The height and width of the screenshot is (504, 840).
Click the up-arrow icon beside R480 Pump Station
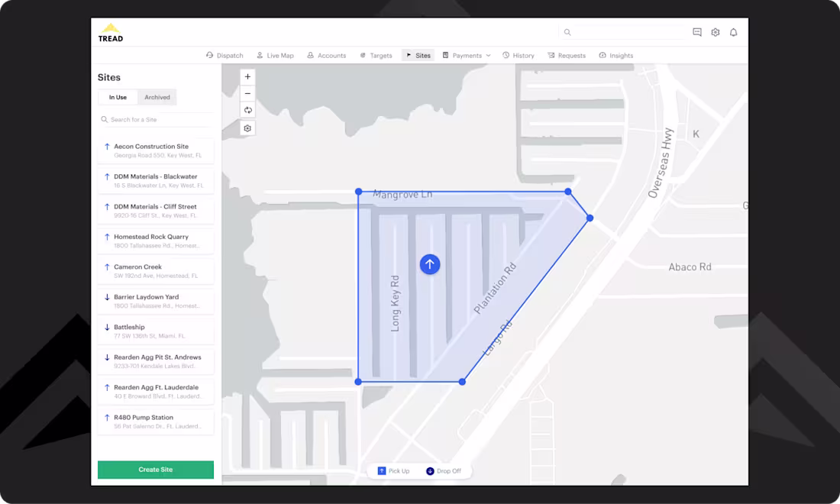107,417
